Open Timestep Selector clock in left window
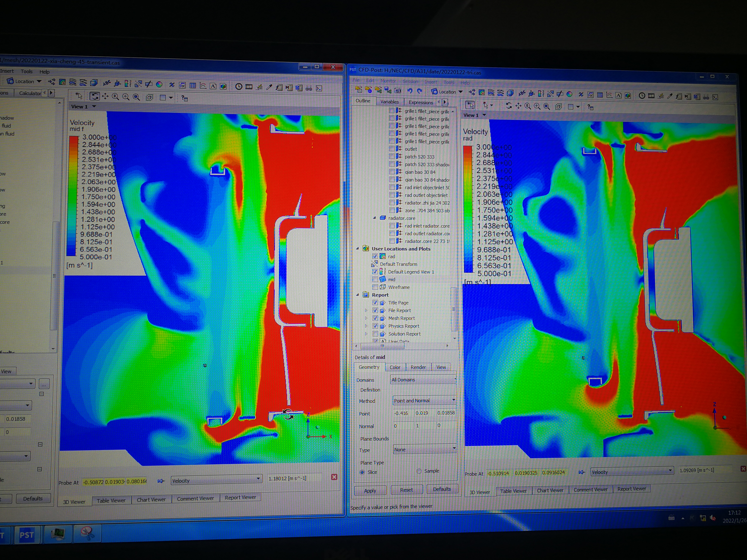This screenshot has height=560, width=747. point(238,86)
